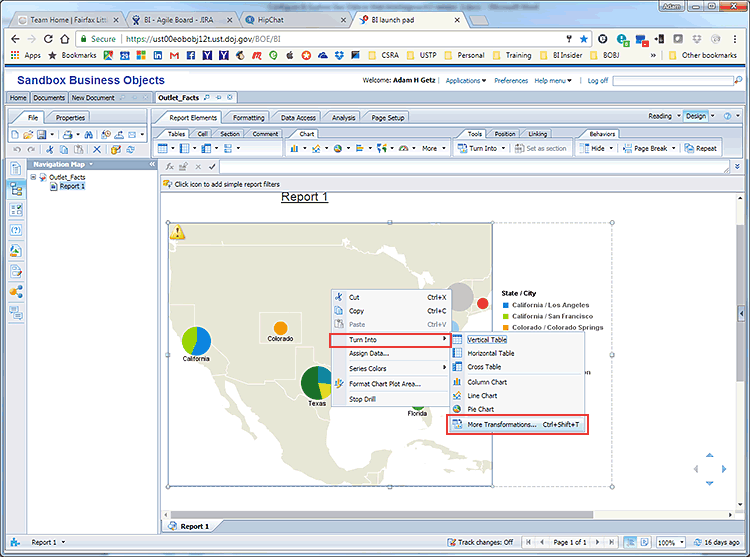Switch to Design mode

click(695, 116)
